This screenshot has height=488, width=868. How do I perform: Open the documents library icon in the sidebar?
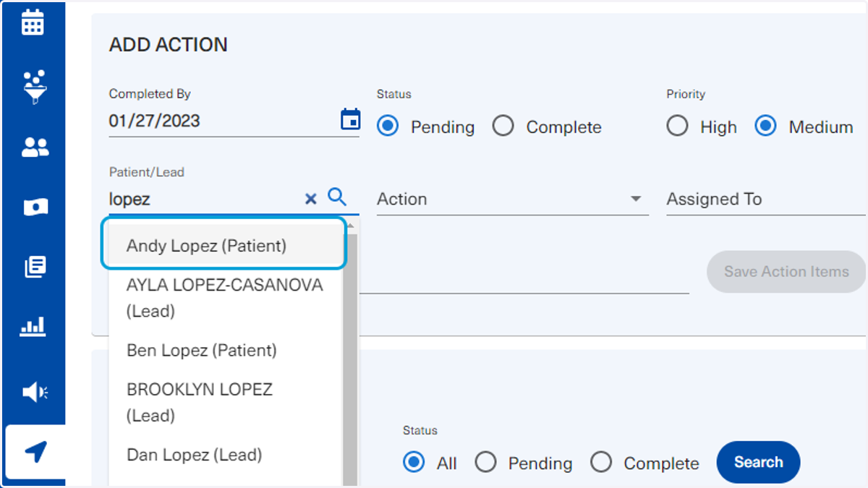coord(35,267)
